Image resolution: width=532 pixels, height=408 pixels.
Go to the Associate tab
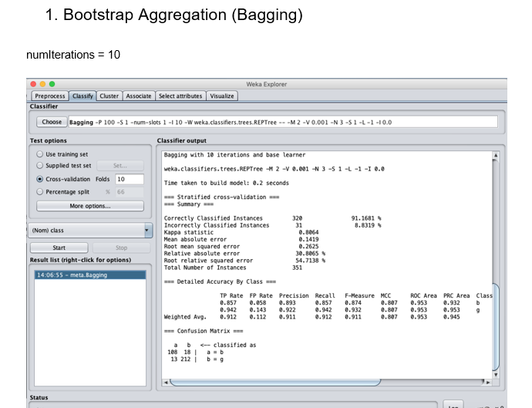tap(139, 96)
